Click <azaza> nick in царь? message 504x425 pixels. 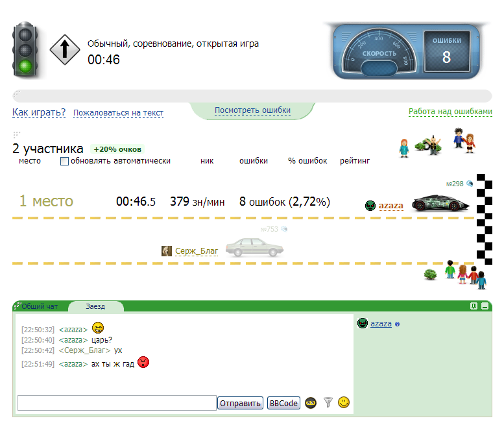pos(73,340)
